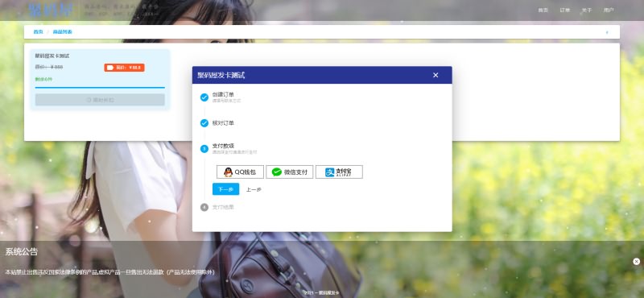Click the 核对订单 step checkmark icon
This screenshot has height=298, width=644.
click(204, 123)
